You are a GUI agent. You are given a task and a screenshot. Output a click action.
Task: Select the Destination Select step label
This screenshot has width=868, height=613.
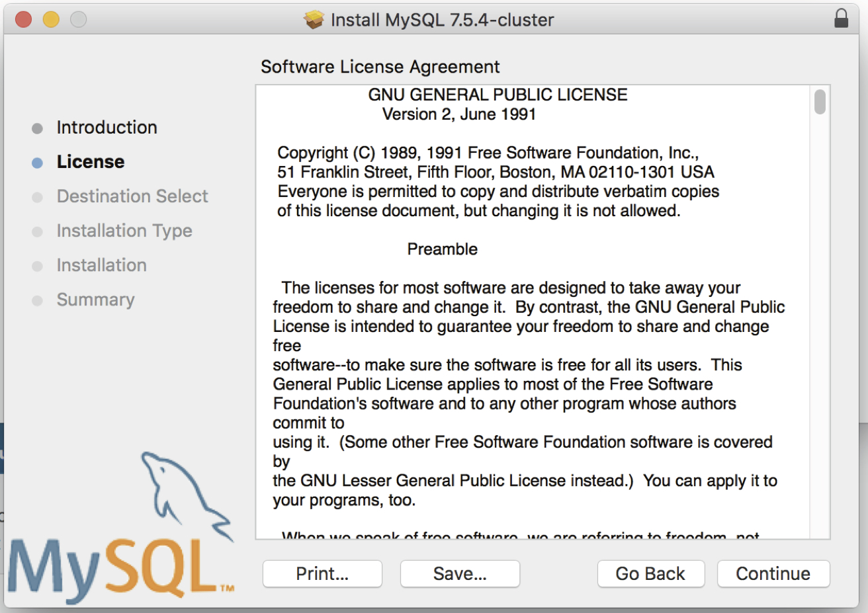[132, 196]
